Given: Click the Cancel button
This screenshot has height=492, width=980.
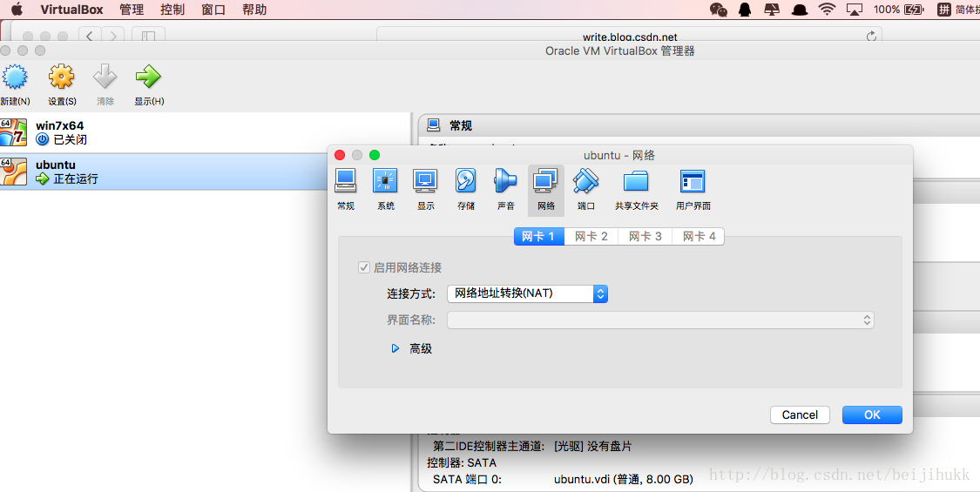Looking at the screenshot, I should [x=800, y=414].
